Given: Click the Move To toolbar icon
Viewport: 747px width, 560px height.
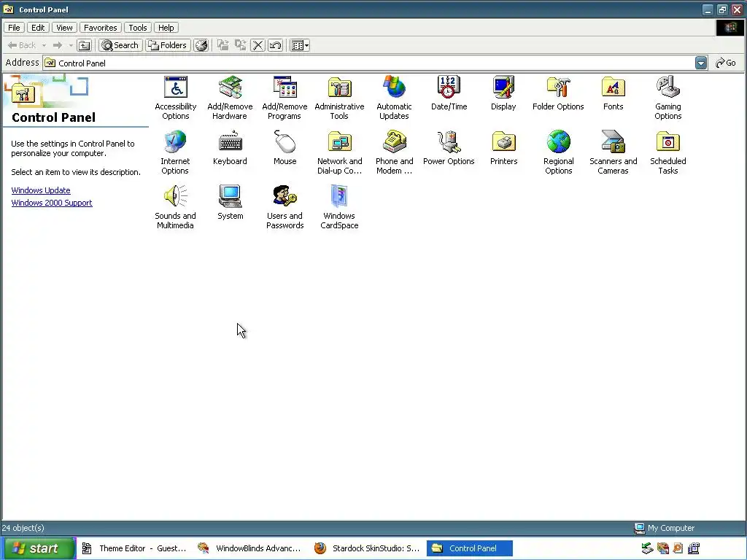Looking at the screenshot, I should tap(223, 45).
